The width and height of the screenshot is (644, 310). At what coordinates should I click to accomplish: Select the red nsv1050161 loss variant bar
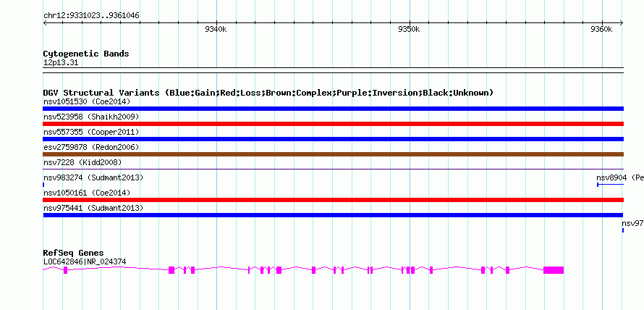pyautogui.click(x=333, y=200)
